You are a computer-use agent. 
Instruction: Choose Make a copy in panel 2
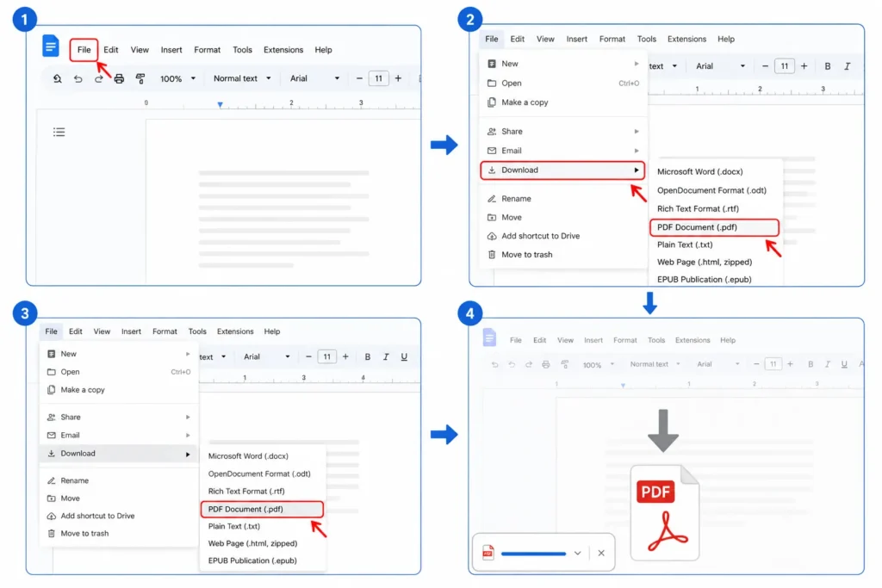[x=525, y=102]
